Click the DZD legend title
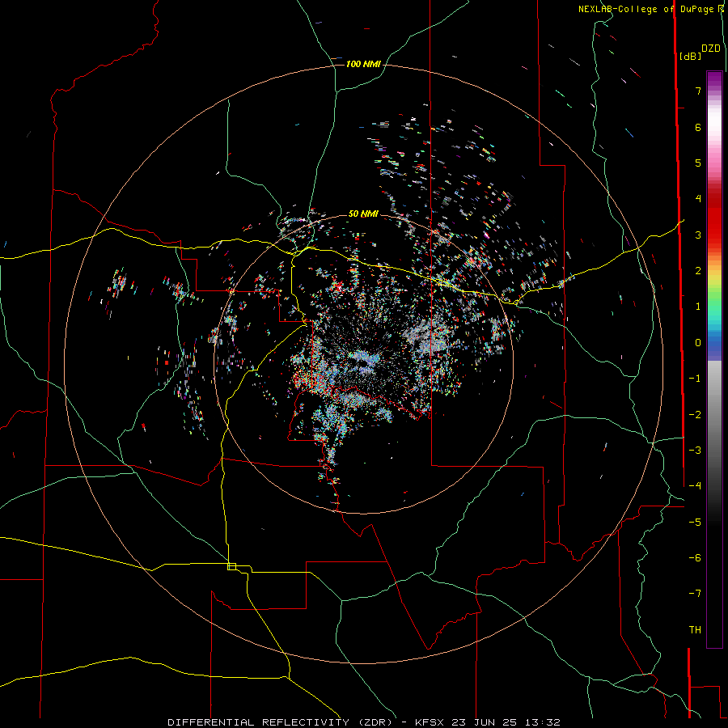The height and width of the screenshot is (728, 728). click(x=710, y=49)
